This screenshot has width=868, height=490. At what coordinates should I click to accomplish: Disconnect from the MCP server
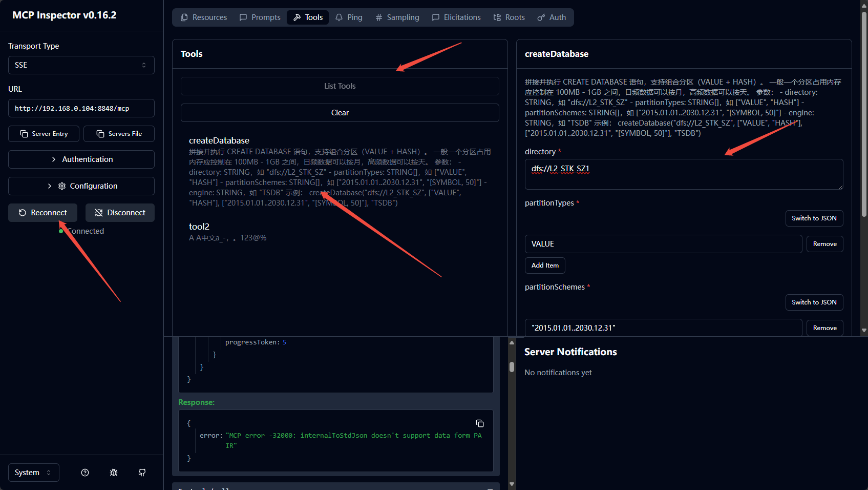pyautogui.click(x=120, y=213)
